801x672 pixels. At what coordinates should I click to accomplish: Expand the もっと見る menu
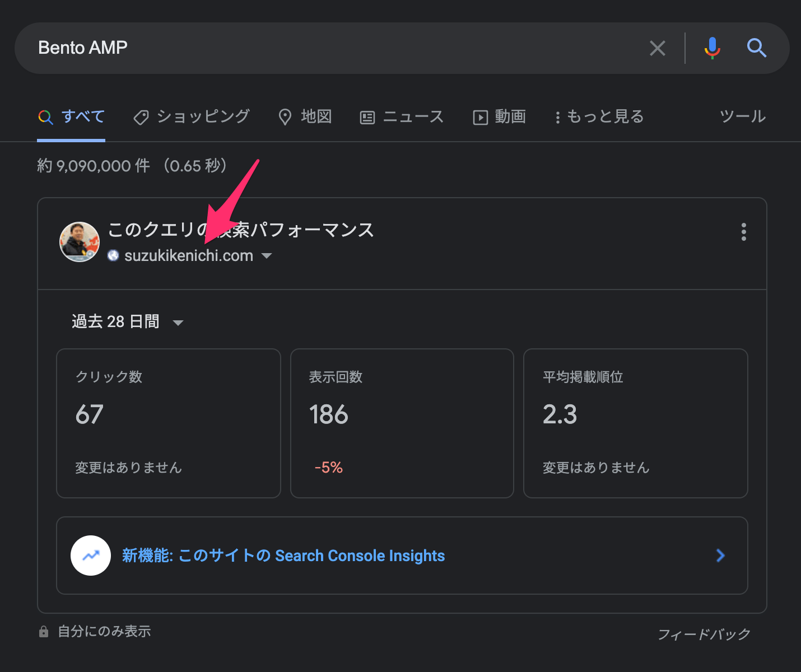(599, 116)
